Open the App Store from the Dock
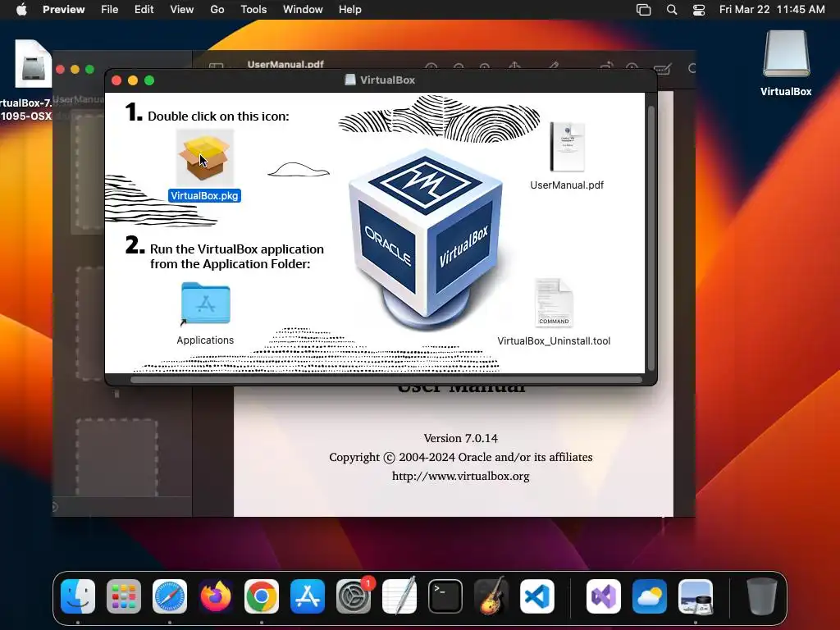Screen dimensions: 840x630 [x=308, y=596]
